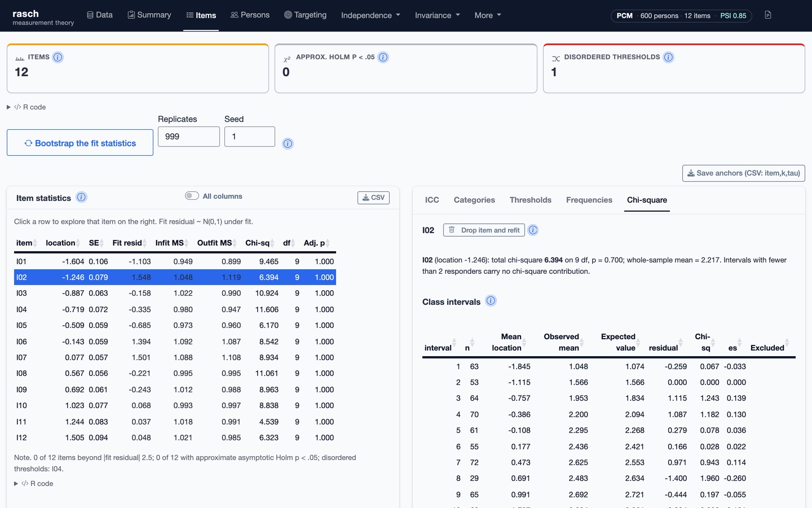Click the PCM model status pill
This screenshot has height=508, width=812.
(681, 15)
